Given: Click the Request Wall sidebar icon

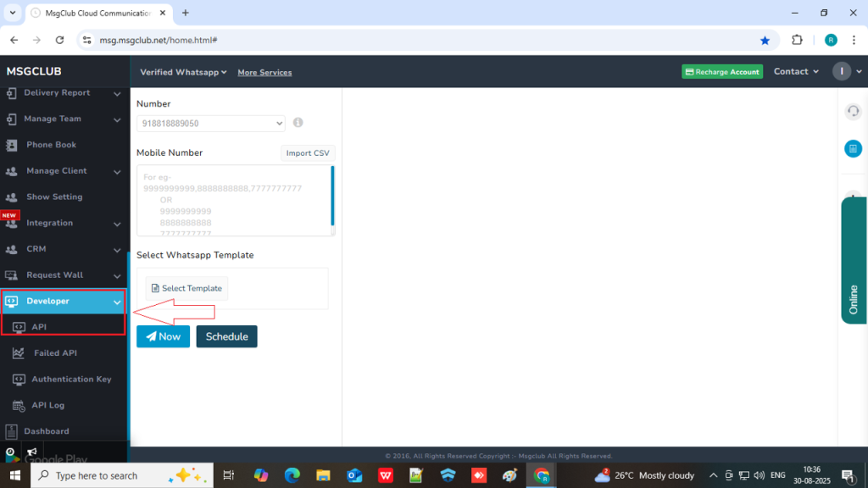Looking at the screenshot, I should pos(11,275).
